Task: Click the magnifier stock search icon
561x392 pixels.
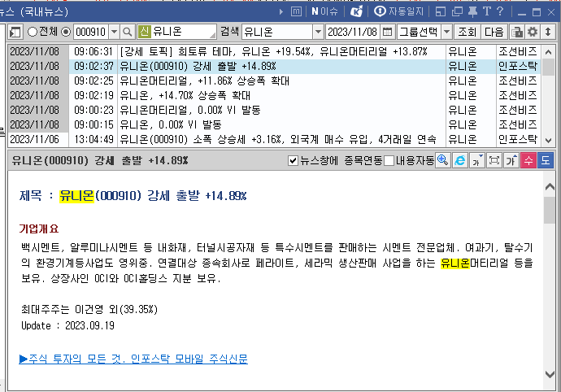Action: 128,32
